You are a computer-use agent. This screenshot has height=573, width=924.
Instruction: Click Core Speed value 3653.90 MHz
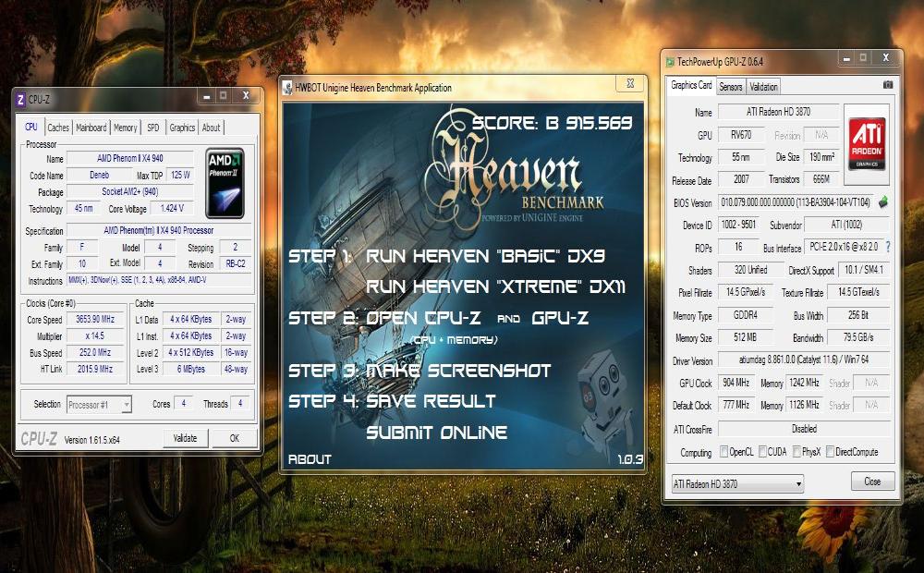[95, 319]
